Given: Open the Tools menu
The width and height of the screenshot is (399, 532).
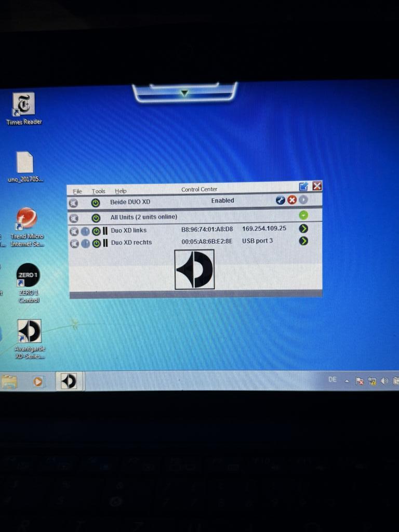Looking at the screenshot, I should pyautogui.click(x=99, y=191).
